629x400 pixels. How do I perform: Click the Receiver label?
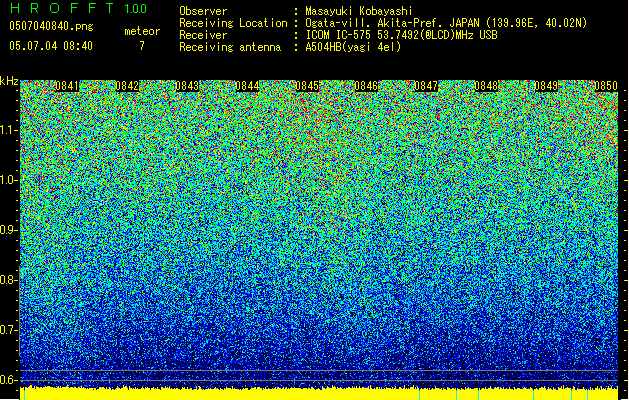(x=203, y=35)
